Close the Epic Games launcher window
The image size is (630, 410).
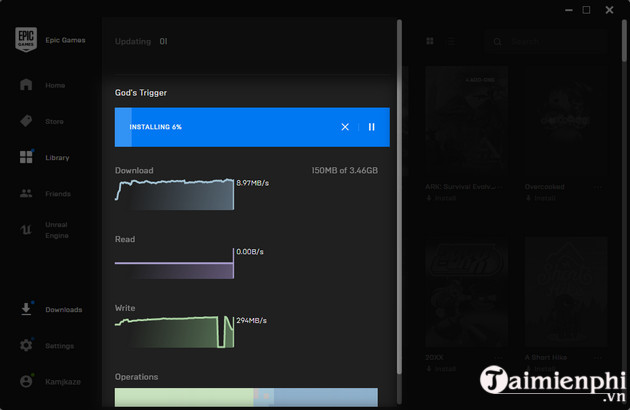click(x=609, y=10)
